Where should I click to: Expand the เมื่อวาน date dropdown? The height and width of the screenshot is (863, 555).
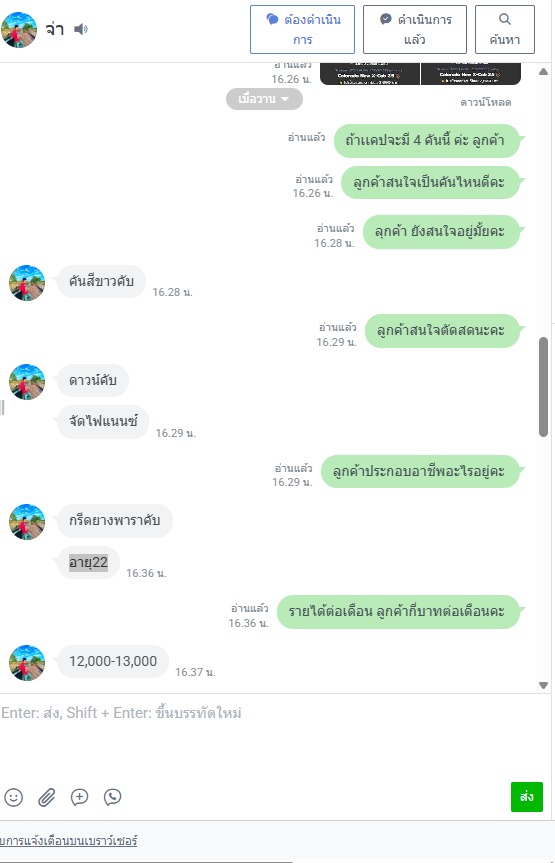pyautogui.click(x=264, y=99)
